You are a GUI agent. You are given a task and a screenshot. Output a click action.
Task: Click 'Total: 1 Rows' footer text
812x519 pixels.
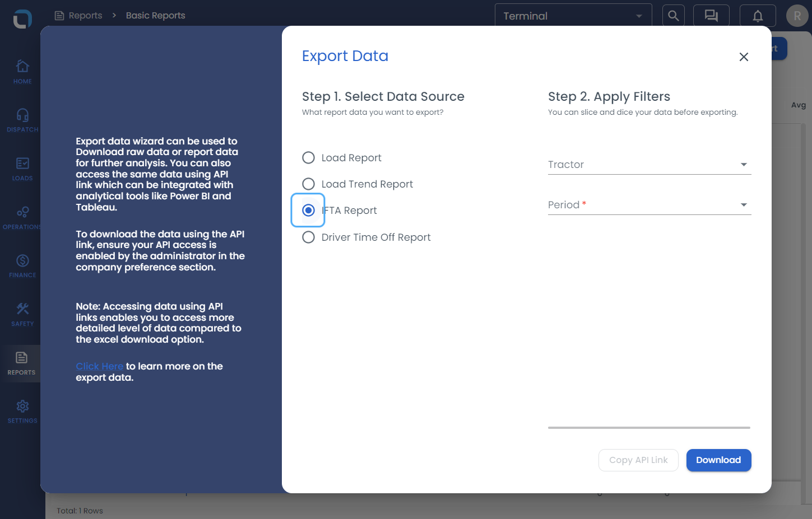coord(80,511)
